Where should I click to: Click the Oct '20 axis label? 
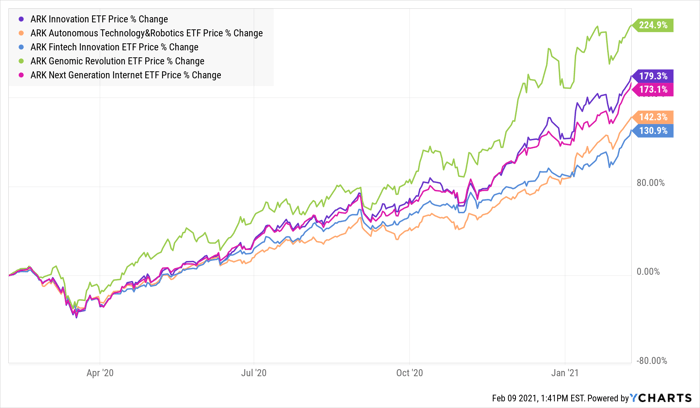(x=412, y=371)
